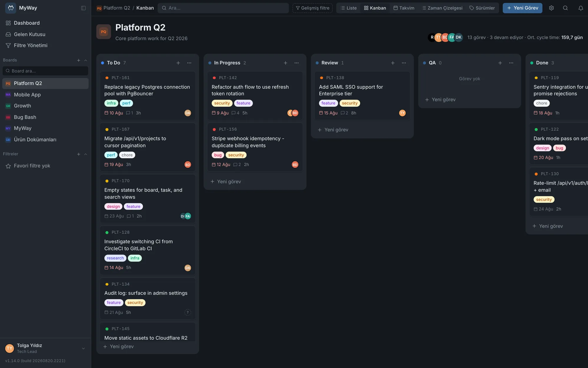Click BD avatar on PLT-156 card
Screen dimensions: 588x368
pyautogui.click(x=295, y=165)
